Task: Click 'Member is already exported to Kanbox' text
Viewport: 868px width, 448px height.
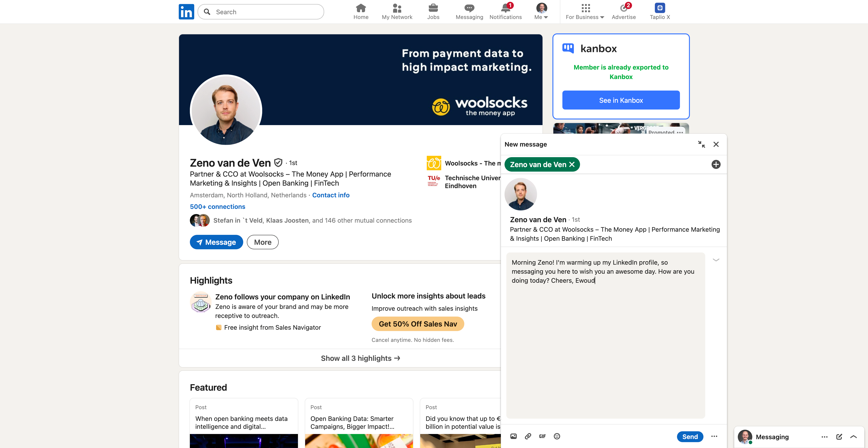Action: click(x=621, y=72)
